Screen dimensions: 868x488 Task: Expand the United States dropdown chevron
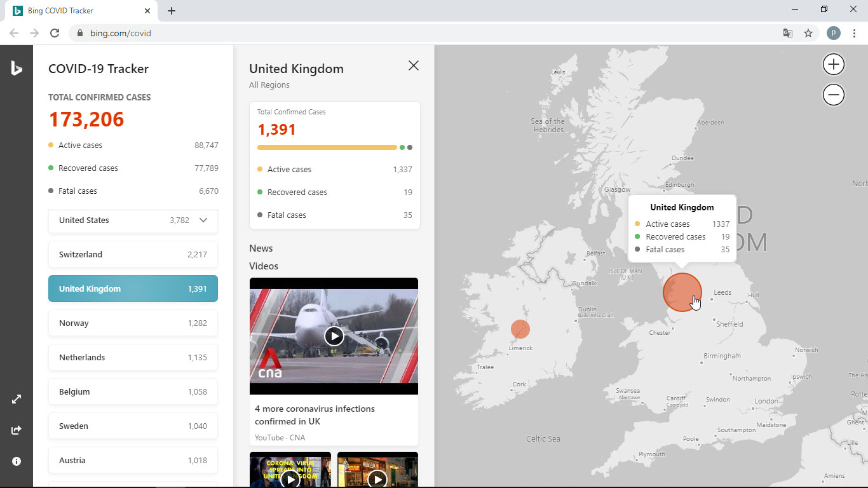click(x=203, y=220)
